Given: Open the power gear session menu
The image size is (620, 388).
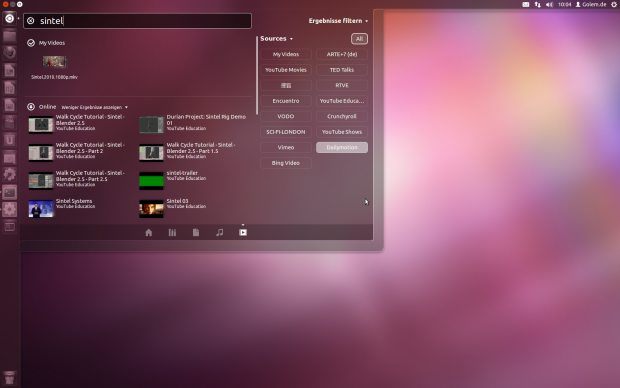Looking at the screenshot, I should (x=614, y=4).
